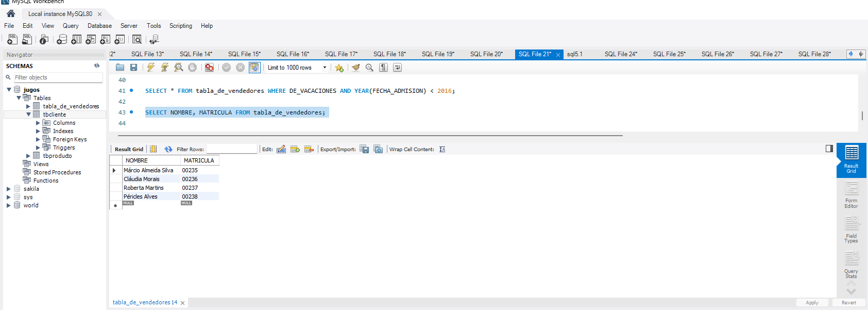The image size is (868, 310).
Task: Execute the statement under the cursor
Action: (164, 67)
